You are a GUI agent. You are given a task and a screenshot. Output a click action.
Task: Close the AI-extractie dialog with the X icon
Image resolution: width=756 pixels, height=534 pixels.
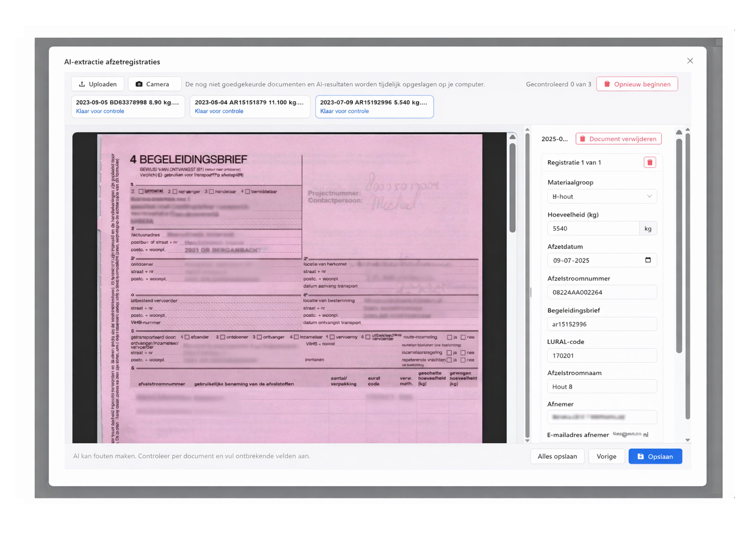click(x=690, y=61)
